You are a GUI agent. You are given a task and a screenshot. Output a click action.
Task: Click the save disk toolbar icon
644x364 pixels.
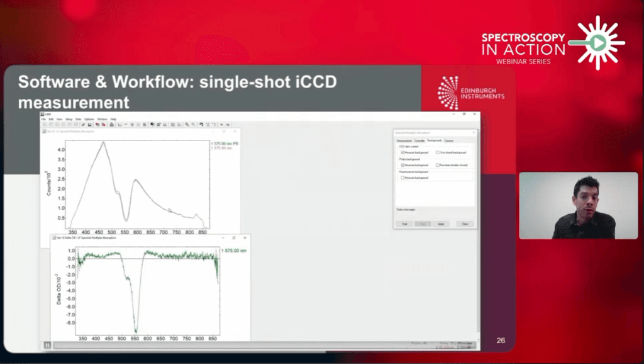pos(89,124)
